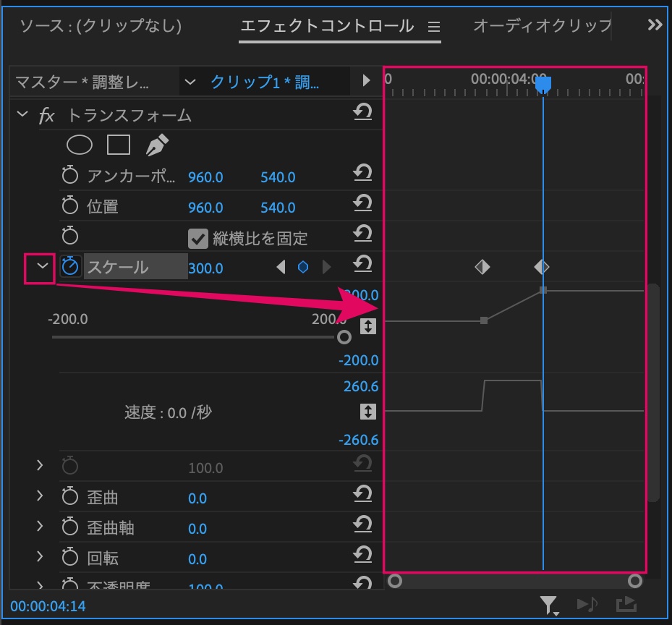Toggle animation stopwatch for アンカーポイント

point(70,175)
